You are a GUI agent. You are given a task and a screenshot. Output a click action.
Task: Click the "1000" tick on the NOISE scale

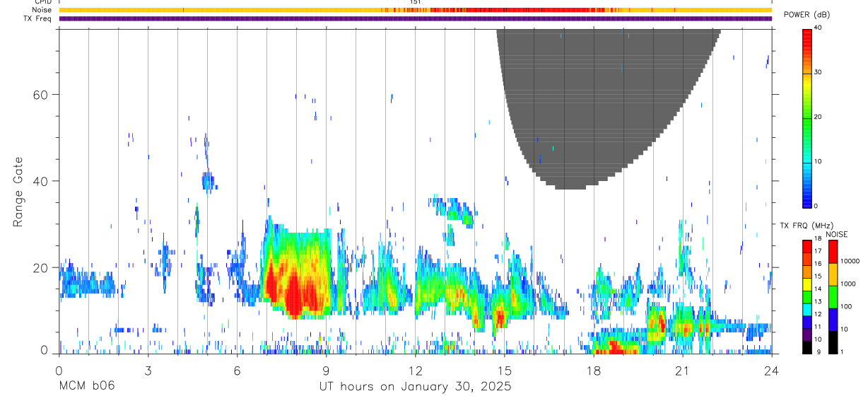point(848,284)
